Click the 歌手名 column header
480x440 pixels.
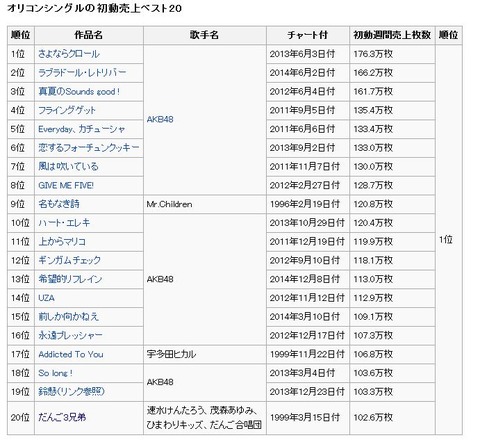pos(205,35)
